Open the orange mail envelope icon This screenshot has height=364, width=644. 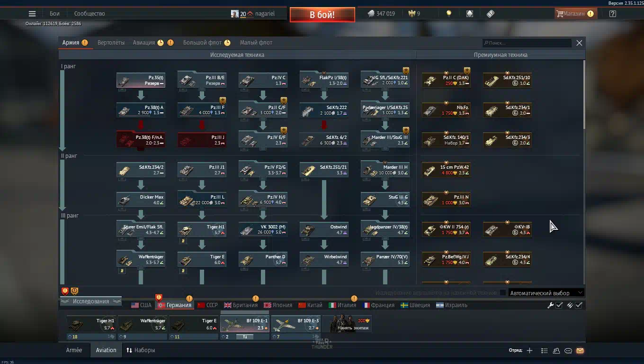(580, 351)
